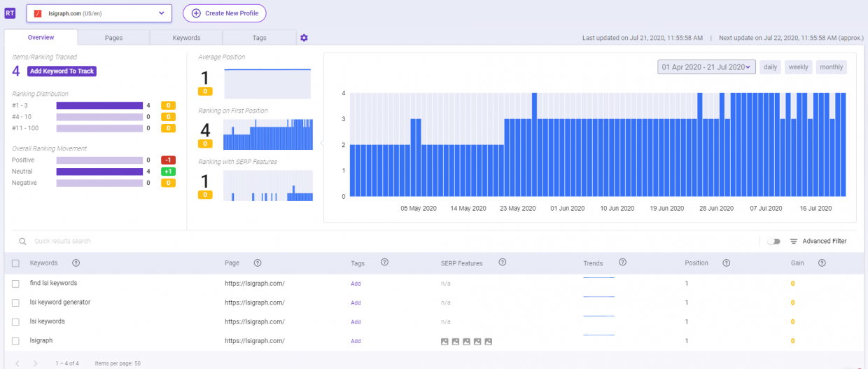Open help icon next to Position column

(727, 263)
